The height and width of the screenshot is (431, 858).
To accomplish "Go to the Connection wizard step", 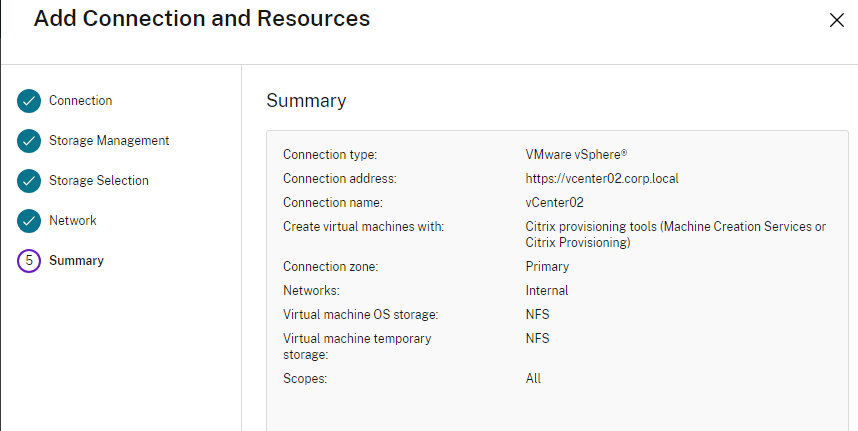I will tap(80, 101).
